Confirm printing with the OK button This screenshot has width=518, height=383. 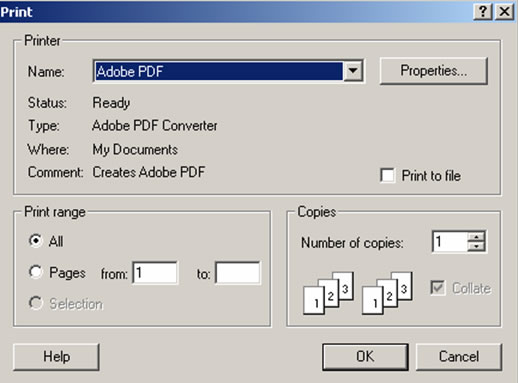[x=365, y=357]
